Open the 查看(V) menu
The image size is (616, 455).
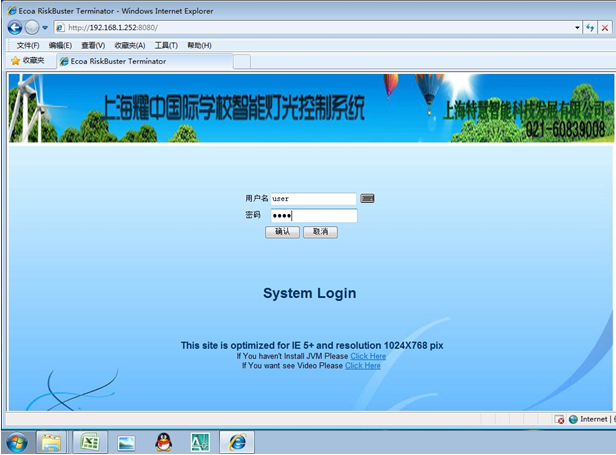click(x=94, y=45)
